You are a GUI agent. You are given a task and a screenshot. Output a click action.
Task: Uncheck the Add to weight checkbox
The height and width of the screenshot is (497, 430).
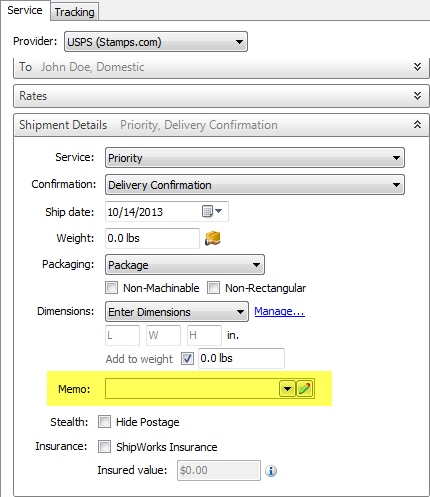tap(187, 359)
